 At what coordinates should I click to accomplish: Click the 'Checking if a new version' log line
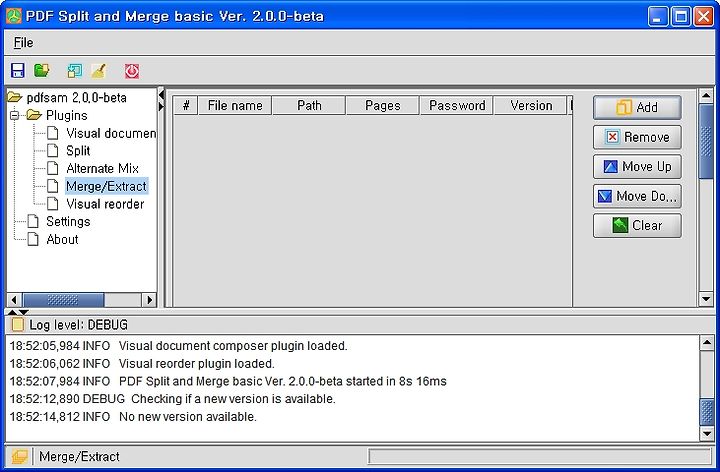click(x=173, y=399)
